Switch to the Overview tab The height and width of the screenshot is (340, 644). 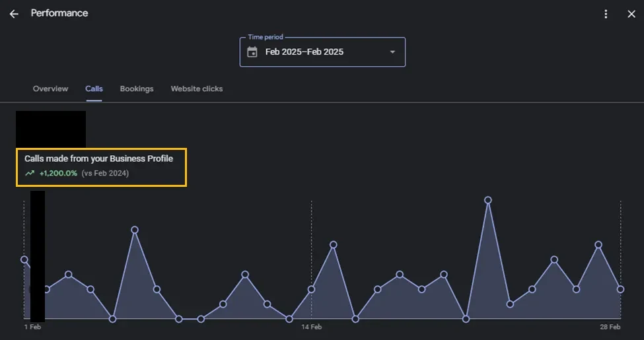pyautogui.click(x=50, y=88)
